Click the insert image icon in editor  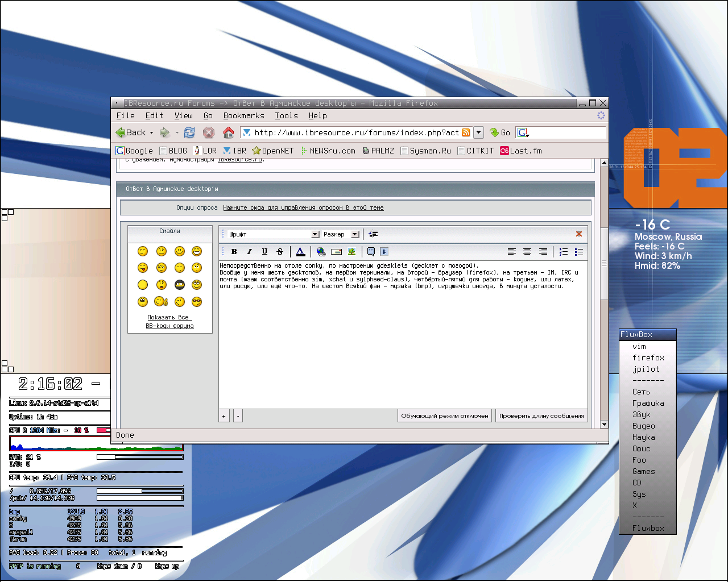click(x=352, y=252)
